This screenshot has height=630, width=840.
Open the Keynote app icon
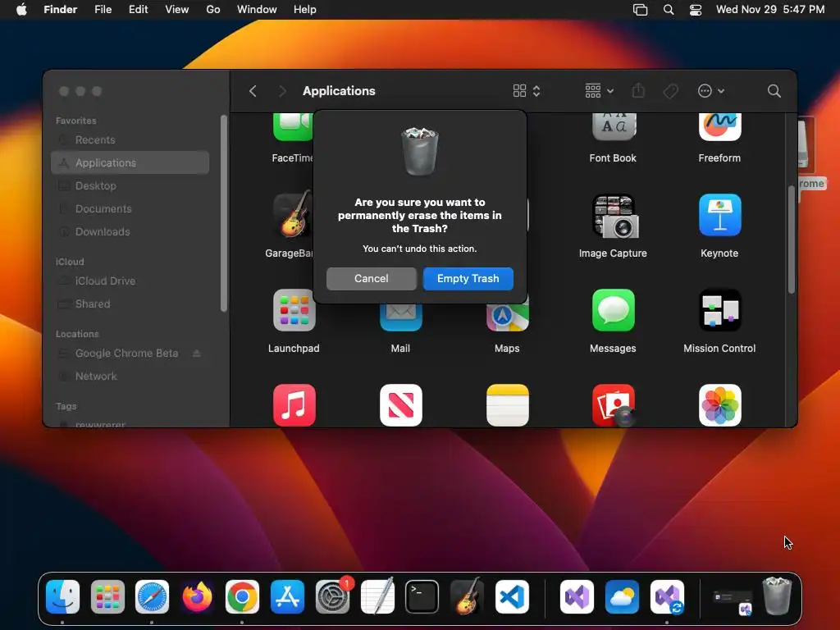pos(720,216)
